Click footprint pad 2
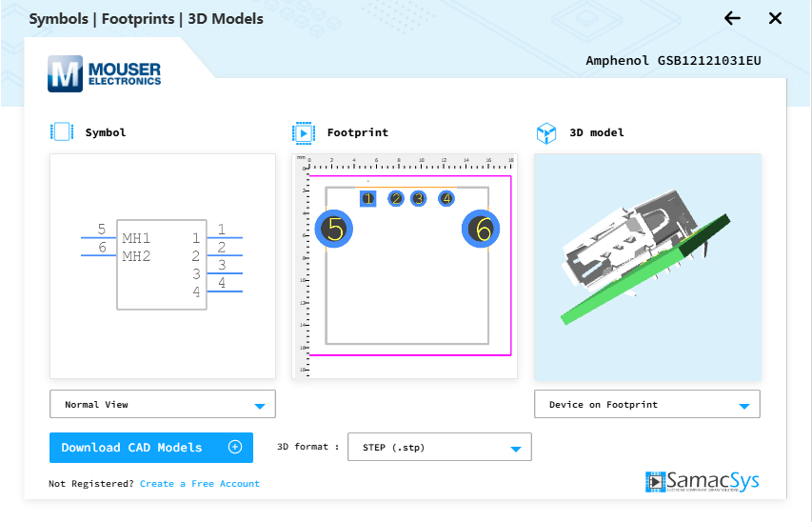 tap(396, 198)
